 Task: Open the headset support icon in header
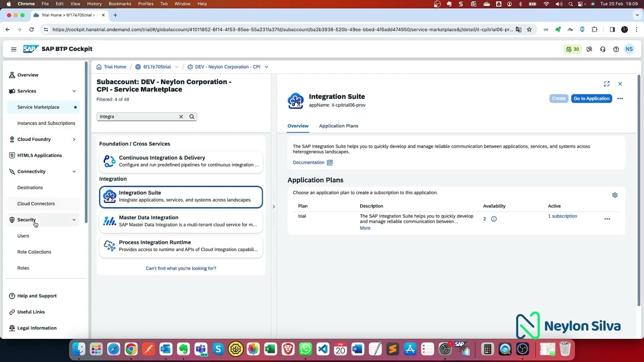[603, 49]
